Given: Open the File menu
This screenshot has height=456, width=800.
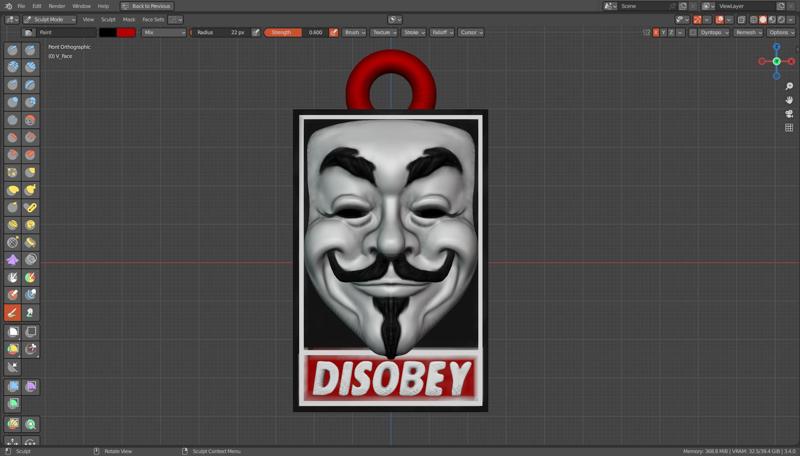Looking at the screenshot, I should pyautogui.click(x=21, y=6).
